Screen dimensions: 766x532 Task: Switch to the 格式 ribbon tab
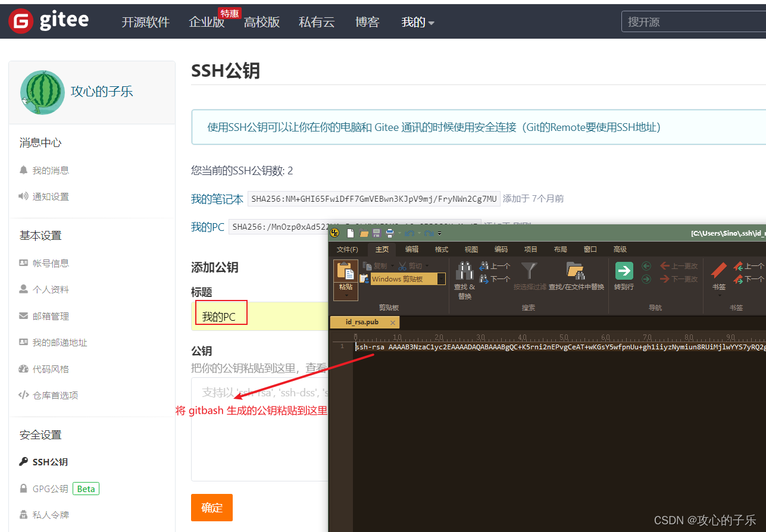coord(442,249)
